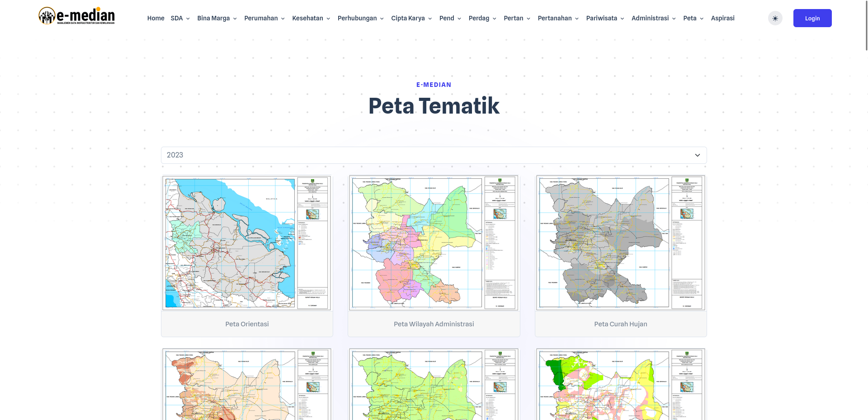This screenshot has width=868, height=420.
Task: Expand the Kesehatan dropdown menu
Action: click(311, 18)
